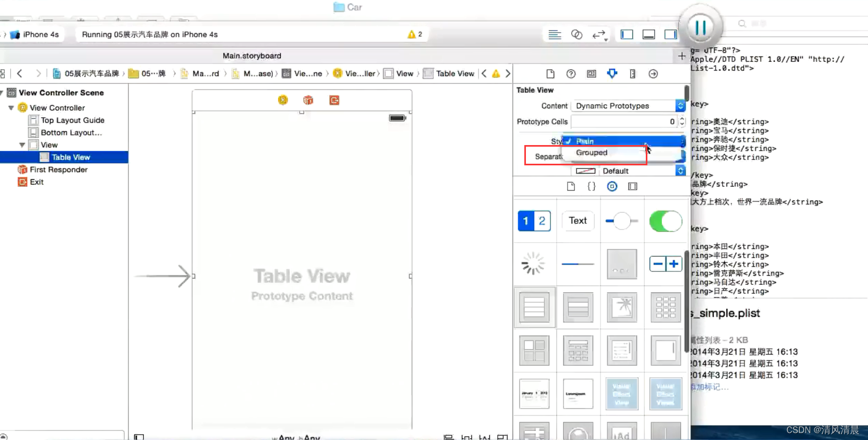This screenshot has width=868, height=440.
Task: Go back in the jump bar
Action: [20, 74]
